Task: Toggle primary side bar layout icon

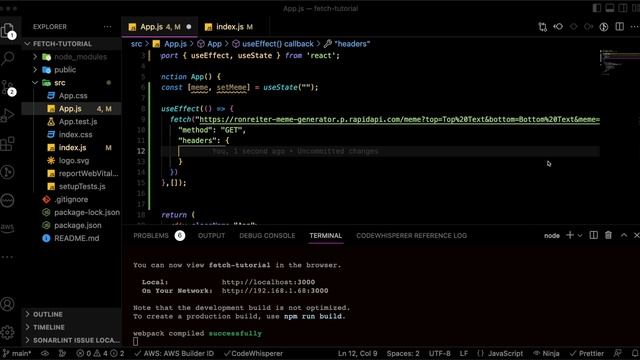Action: (597, 8)
